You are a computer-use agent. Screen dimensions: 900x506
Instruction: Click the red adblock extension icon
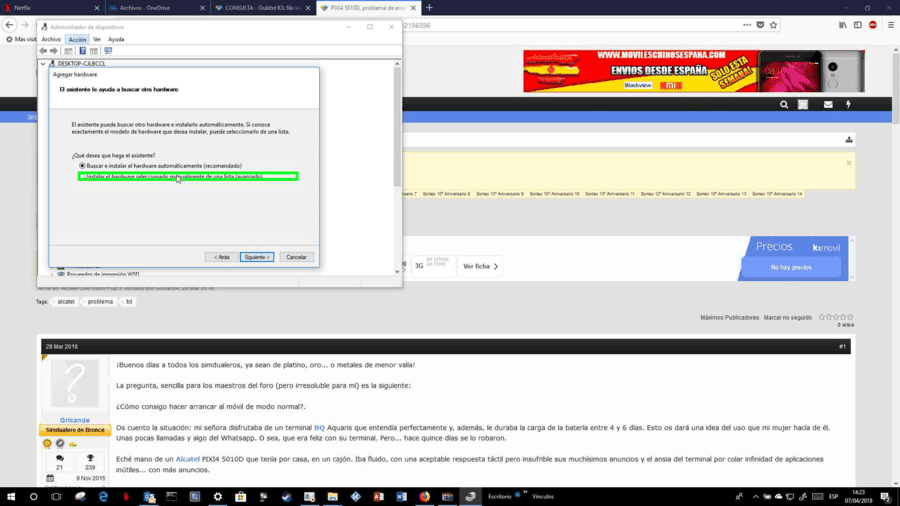[x=872, y=25]
